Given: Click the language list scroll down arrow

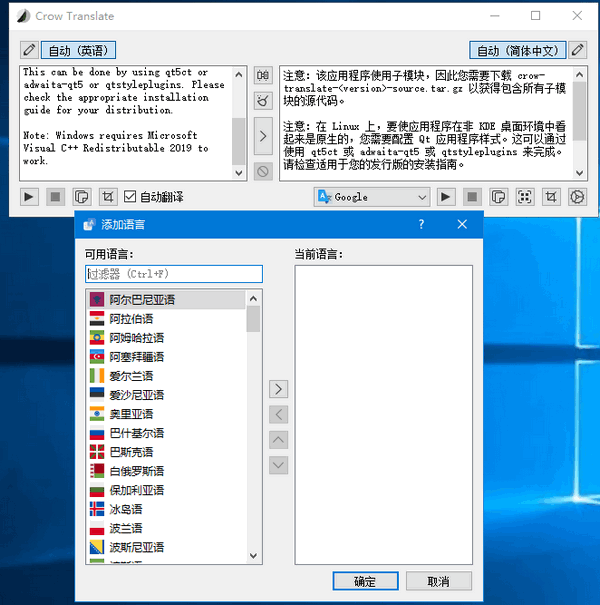Looking at the screenshot, I should tap(254, 556).
